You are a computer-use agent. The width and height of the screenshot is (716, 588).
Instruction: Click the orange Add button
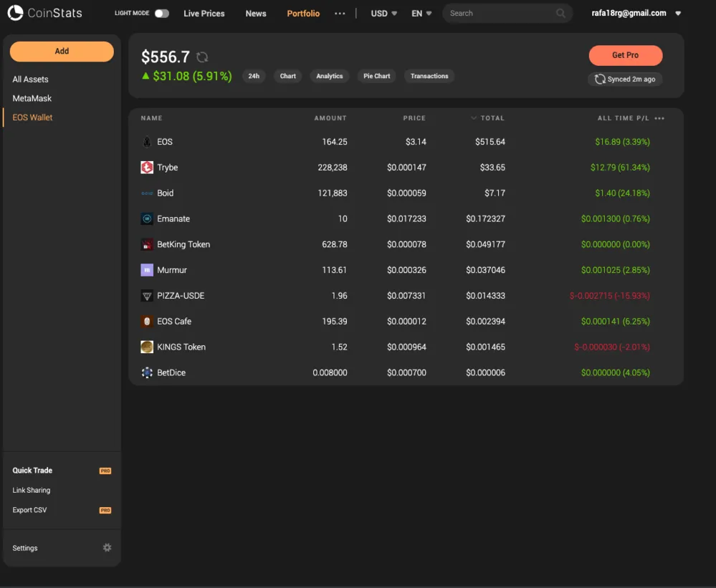62,51
